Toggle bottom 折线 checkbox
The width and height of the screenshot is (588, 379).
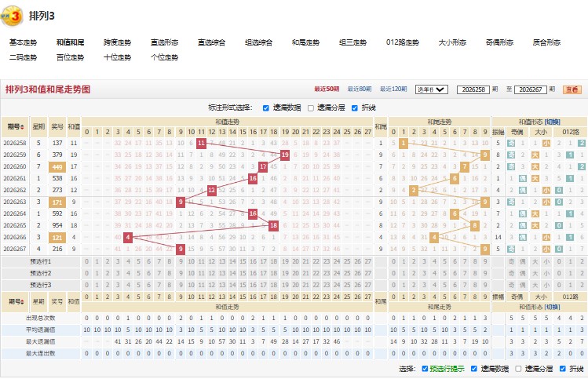tap(563, 369)
